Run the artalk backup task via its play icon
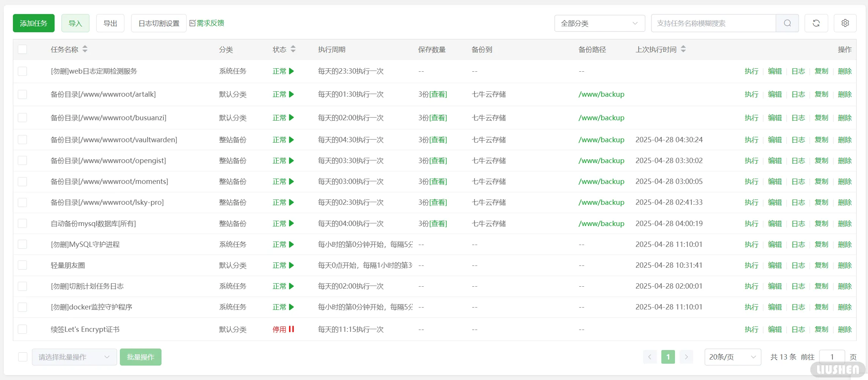The height and width of the screenshot is (380, 868). click(291, 94)
